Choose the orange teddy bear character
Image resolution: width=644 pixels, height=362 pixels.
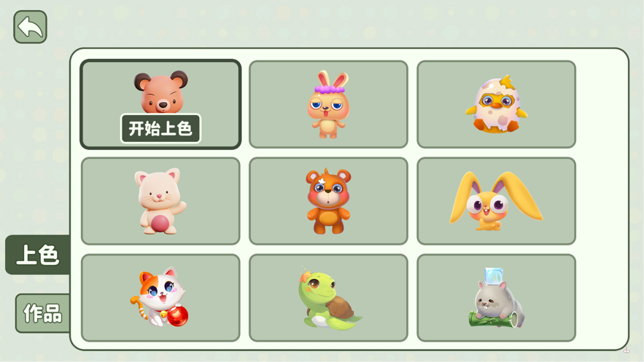pyautogui.click(x=328, y=201)
